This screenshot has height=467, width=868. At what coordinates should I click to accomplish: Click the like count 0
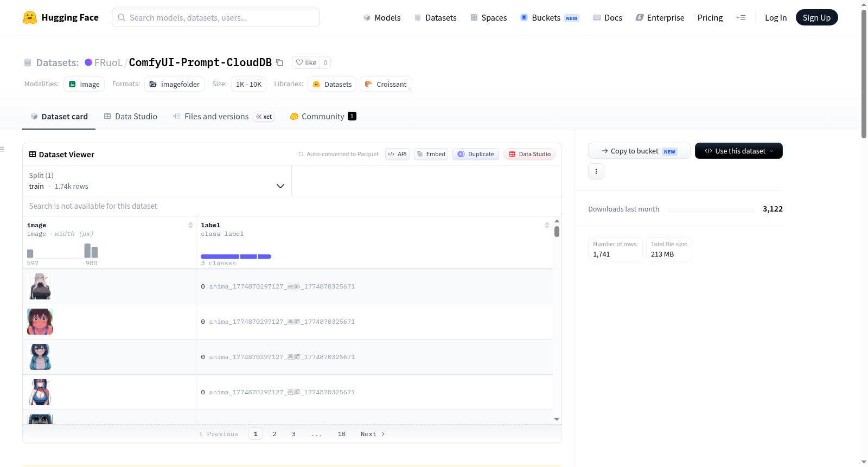(325, 62)
